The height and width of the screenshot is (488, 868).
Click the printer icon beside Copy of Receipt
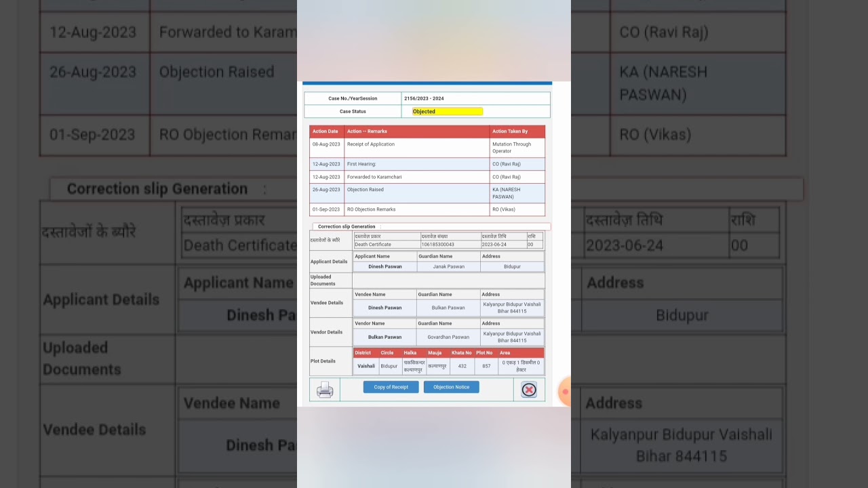(325, 390)
